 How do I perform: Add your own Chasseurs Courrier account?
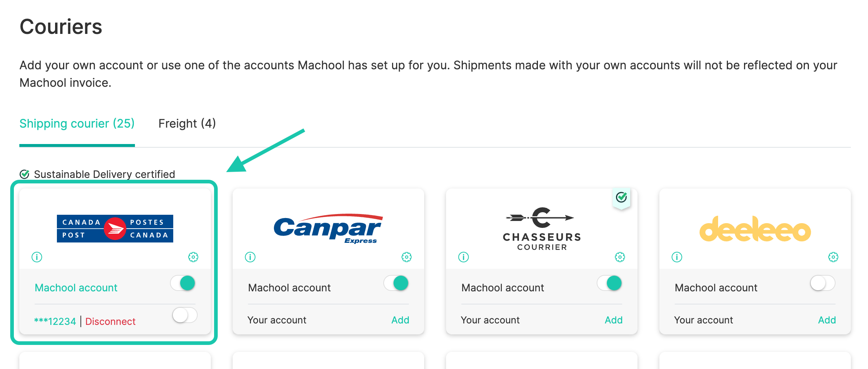tap(613, 320)
